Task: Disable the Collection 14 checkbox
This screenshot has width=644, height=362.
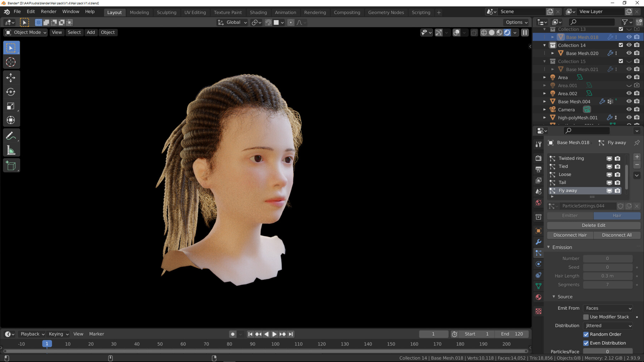Action: click(x=621, y=45)
